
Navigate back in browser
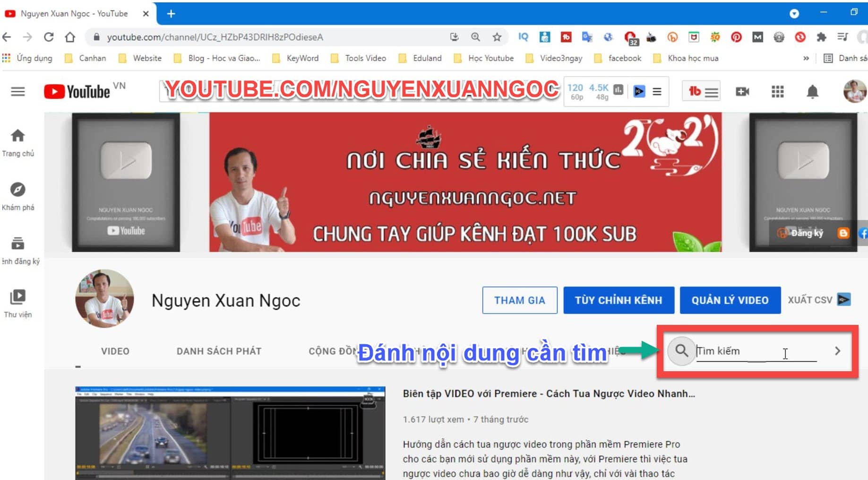(x=7, y=37)
